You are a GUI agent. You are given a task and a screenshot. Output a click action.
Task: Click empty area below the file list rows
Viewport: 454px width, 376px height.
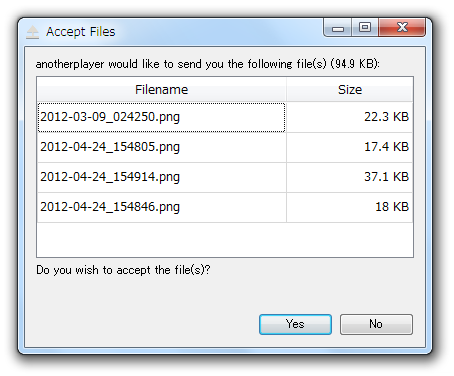coord(225,240)
